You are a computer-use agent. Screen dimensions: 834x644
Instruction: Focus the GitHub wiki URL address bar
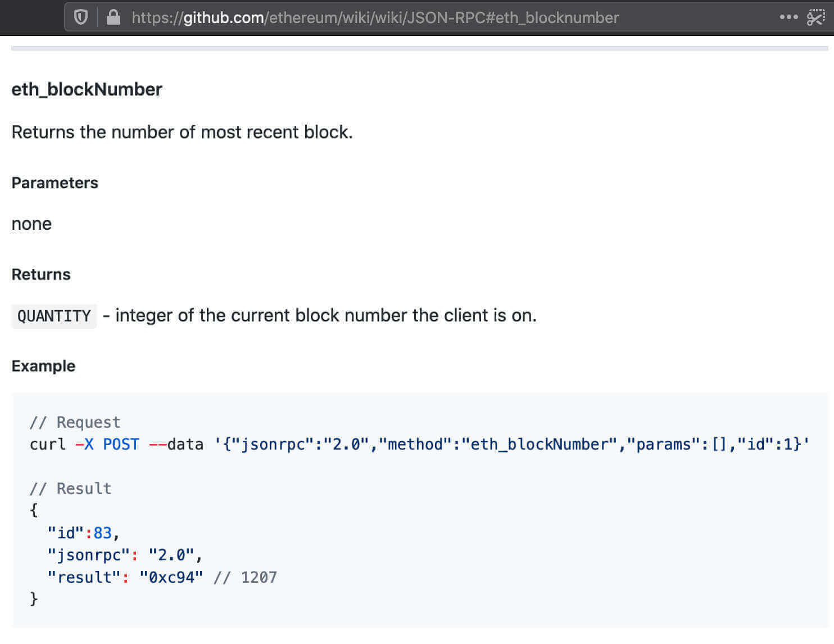click(375, 18)
